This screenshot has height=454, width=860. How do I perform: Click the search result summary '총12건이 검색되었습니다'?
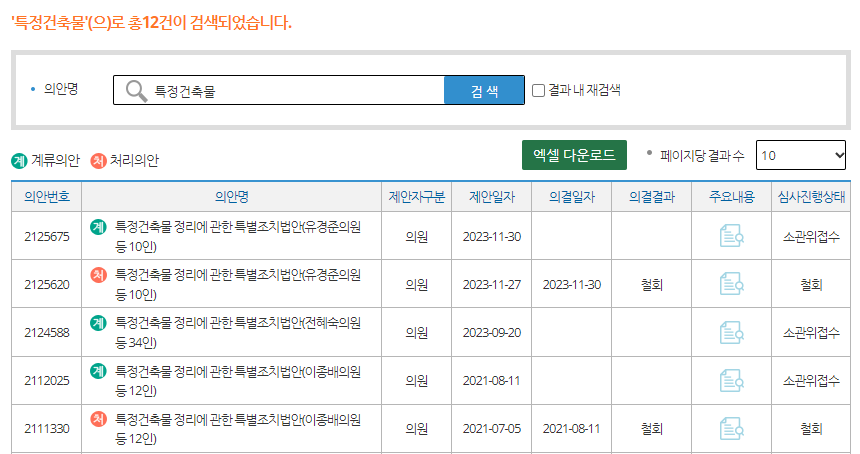coord(209,22)
